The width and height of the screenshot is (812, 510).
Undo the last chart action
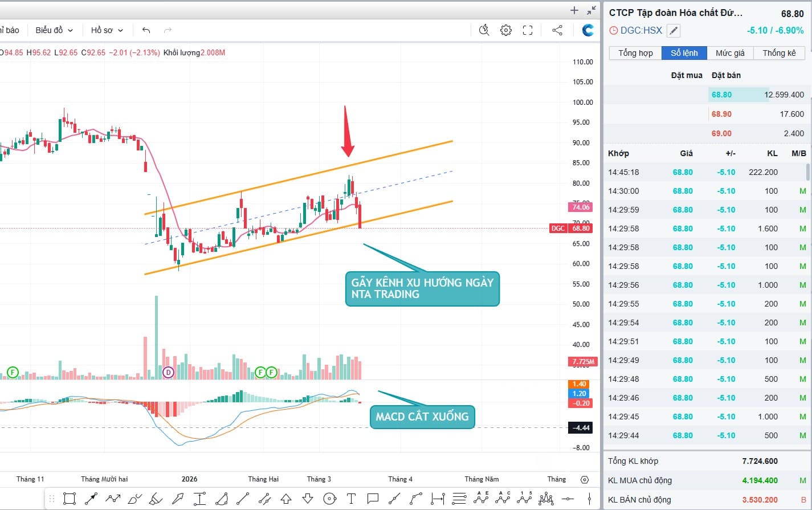146,30
